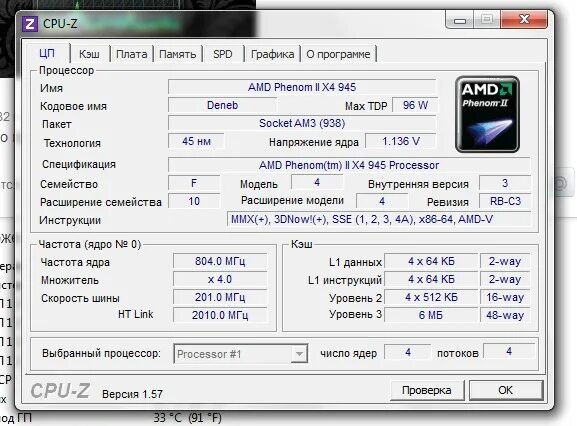Click the name value AMD Phenom II X4 945
This screenshot has height=426, width=577.
click(x=302, y=87)
